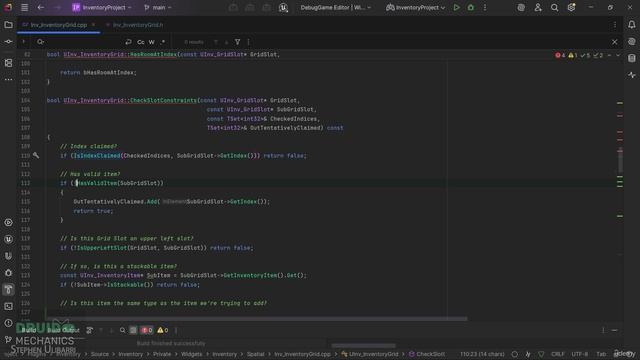Click HasValidItem on line 113
Viewport: 640px width, 360px height.
pyautogui.click(x=98, y=183)
